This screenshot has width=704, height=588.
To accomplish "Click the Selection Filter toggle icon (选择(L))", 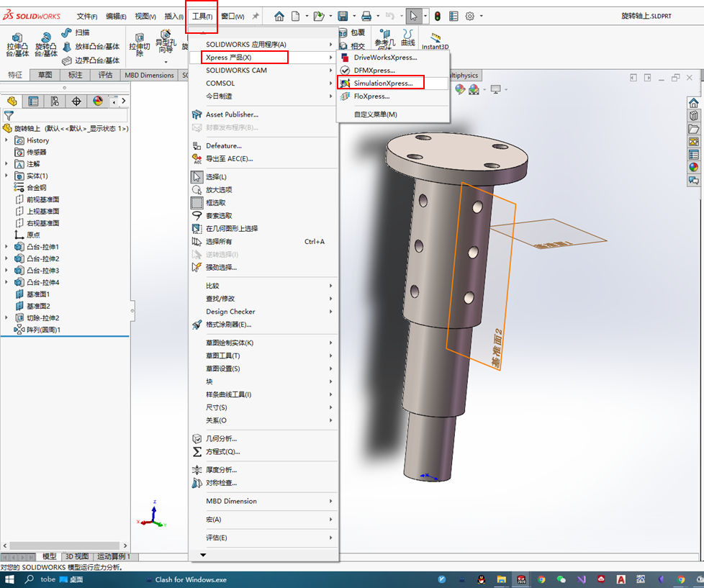I will pyautogui.click(x=197, y=177).
